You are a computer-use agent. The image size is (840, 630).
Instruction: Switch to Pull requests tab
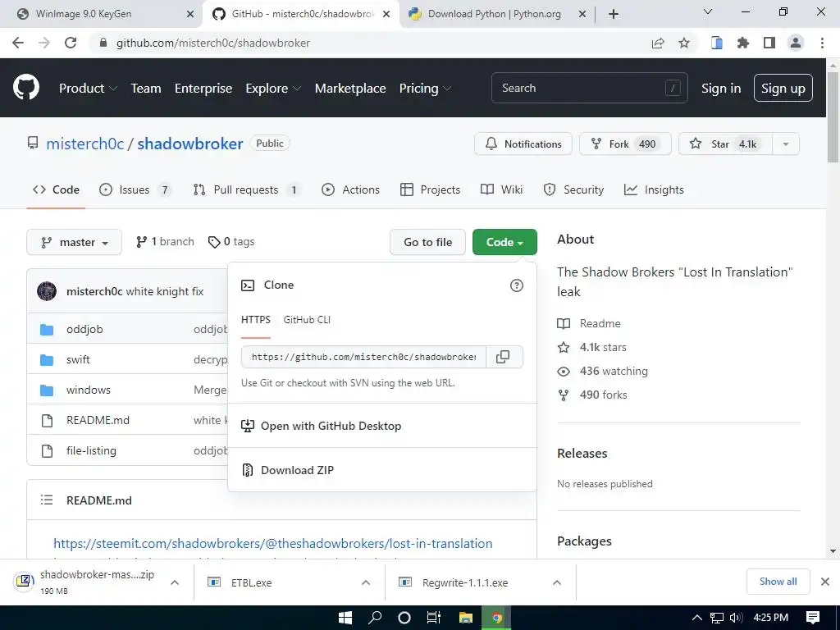(x=246, y=189)
